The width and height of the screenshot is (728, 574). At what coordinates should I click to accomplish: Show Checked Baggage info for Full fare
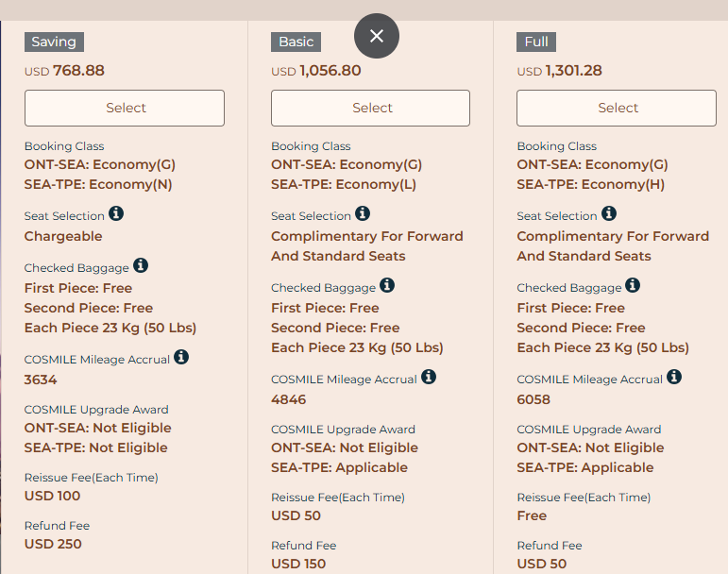coord(633,285)
